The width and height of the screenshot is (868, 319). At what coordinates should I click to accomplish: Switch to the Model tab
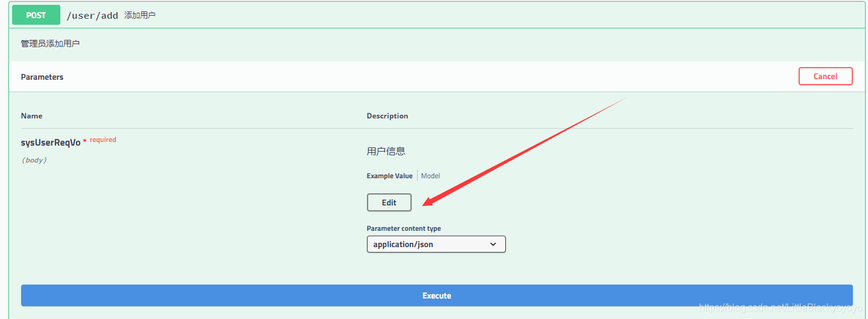tap(430, 176)
